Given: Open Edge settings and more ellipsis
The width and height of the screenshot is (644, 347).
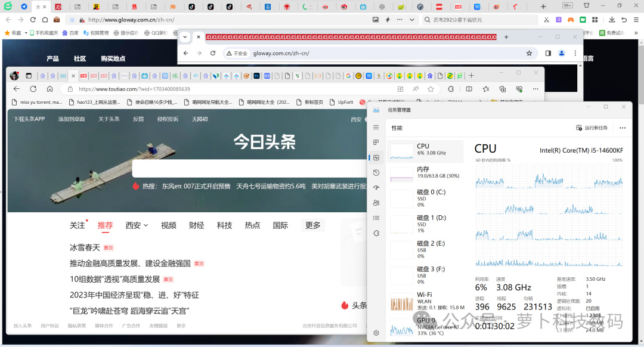Looking at the screenshot, I should click(x=535, y=89).
